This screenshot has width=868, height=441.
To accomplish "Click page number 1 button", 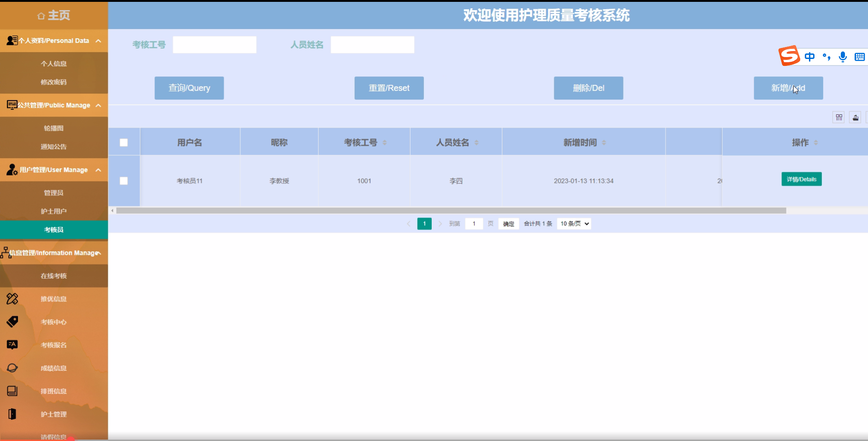I will click(x=424, y=223).
